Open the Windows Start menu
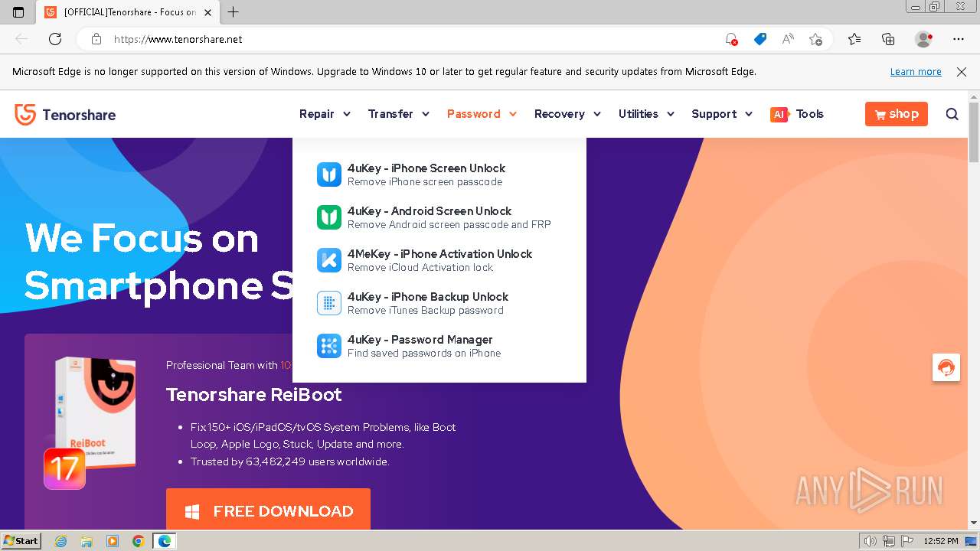This screenshot has height=551, width=980. coord(21,541)
